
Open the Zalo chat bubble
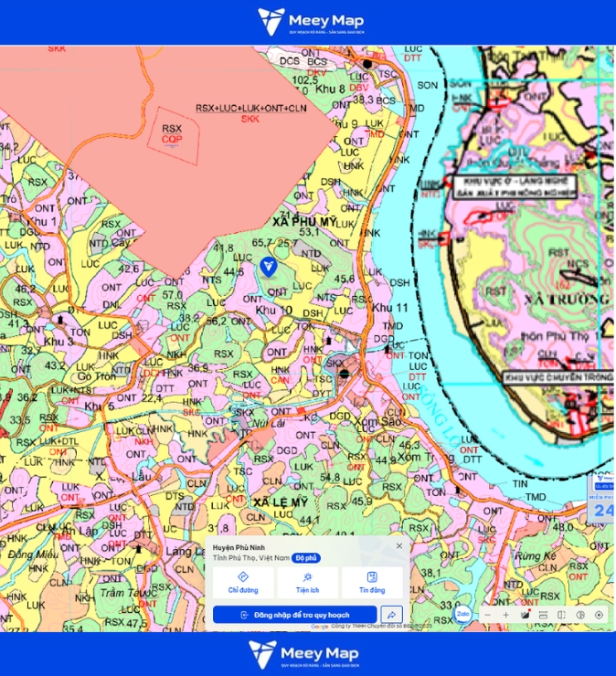point(462,614)
